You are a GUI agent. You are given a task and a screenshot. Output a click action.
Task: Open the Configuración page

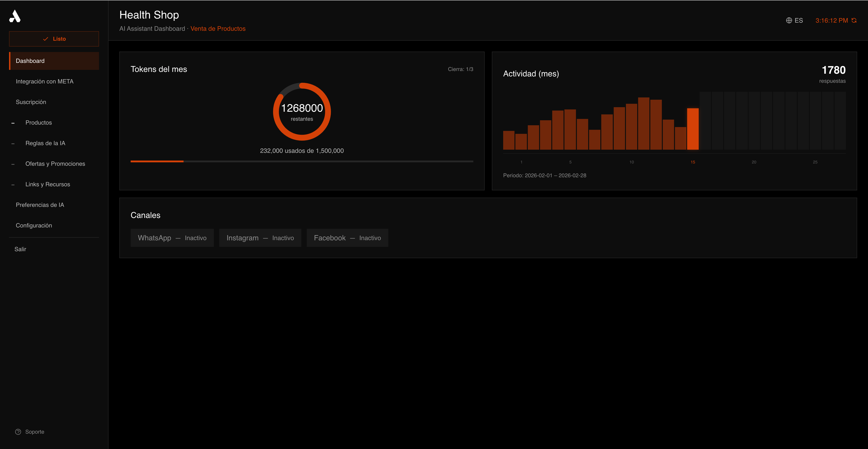point(34,225)
